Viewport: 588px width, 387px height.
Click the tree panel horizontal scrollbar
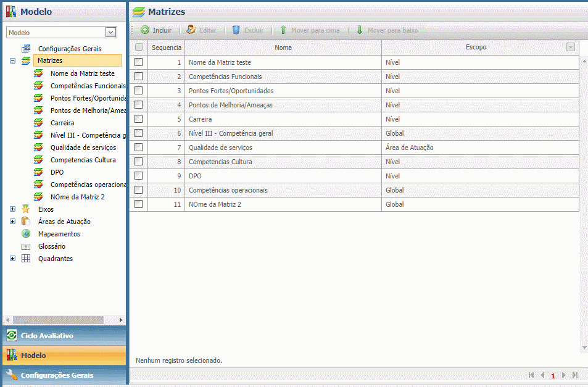[64, 320]
